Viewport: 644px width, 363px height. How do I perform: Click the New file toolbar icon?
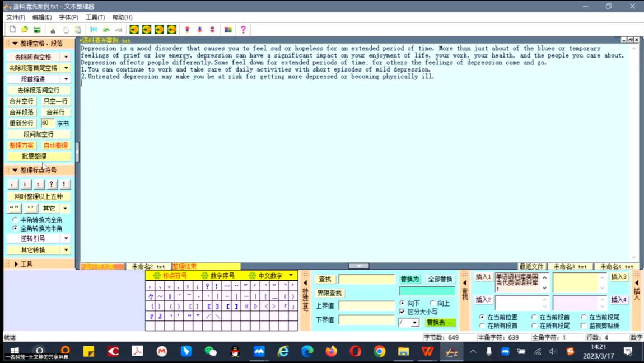click(12, 30)
